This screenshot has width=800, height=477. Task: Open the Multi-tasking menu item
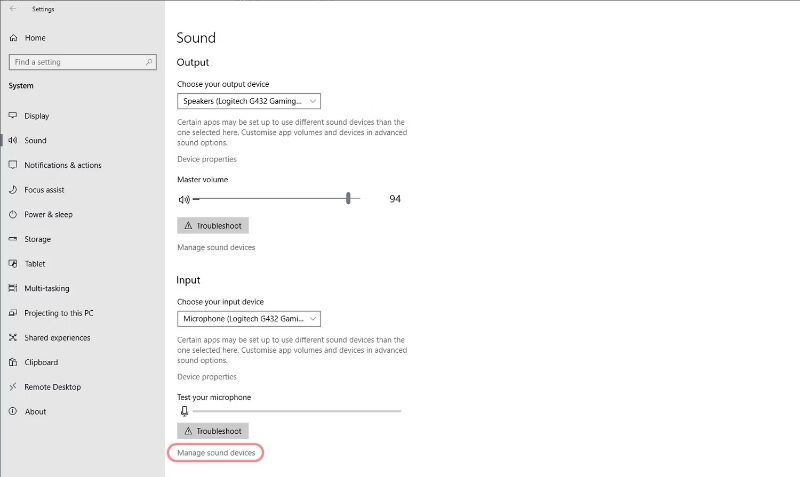tap(47, 288)
